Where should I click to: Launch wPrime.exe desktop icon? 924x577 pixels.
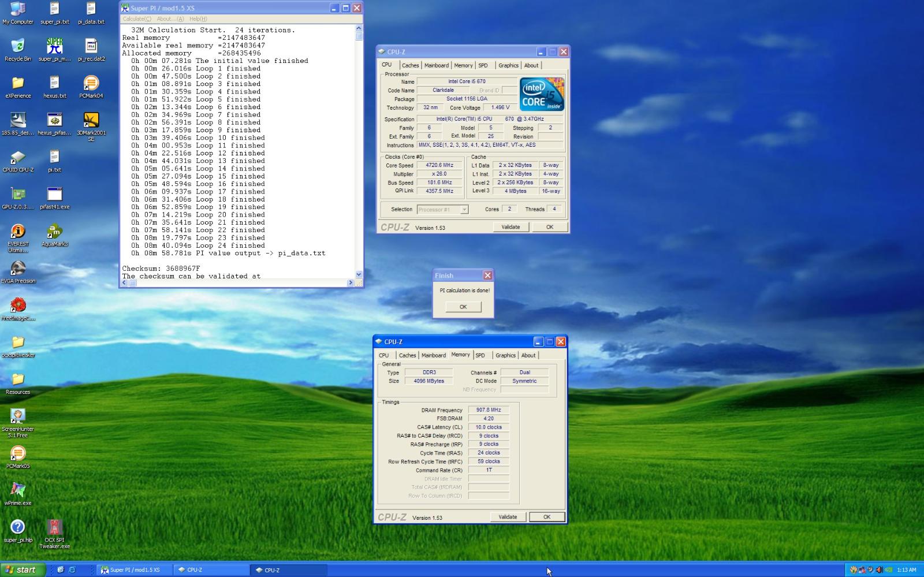18,494
